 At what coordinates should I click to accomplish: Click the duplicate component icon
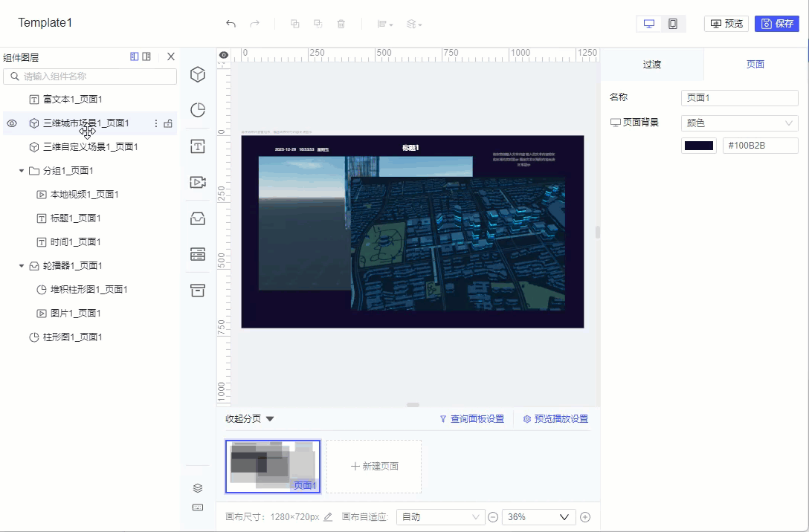pyautogui.click(x=294, y=23)
